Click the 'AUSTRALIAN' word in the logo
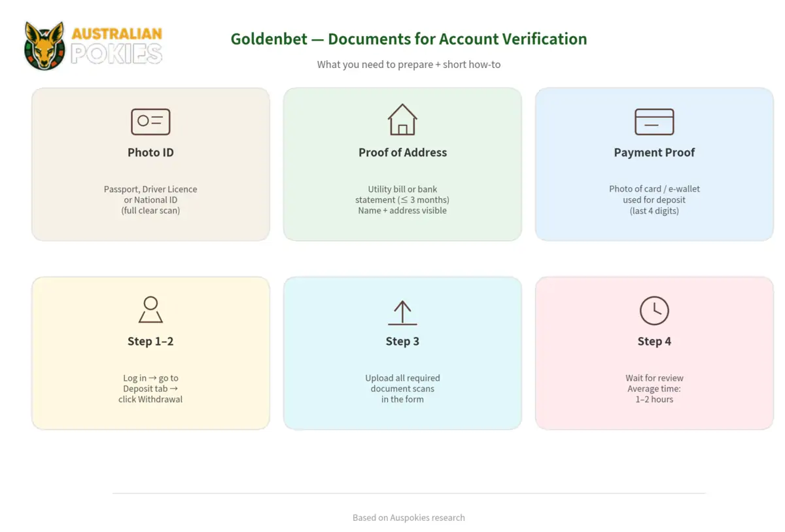The width and height of the screenshot is (785, 532). pyautogui.click(x=117, y=34)
